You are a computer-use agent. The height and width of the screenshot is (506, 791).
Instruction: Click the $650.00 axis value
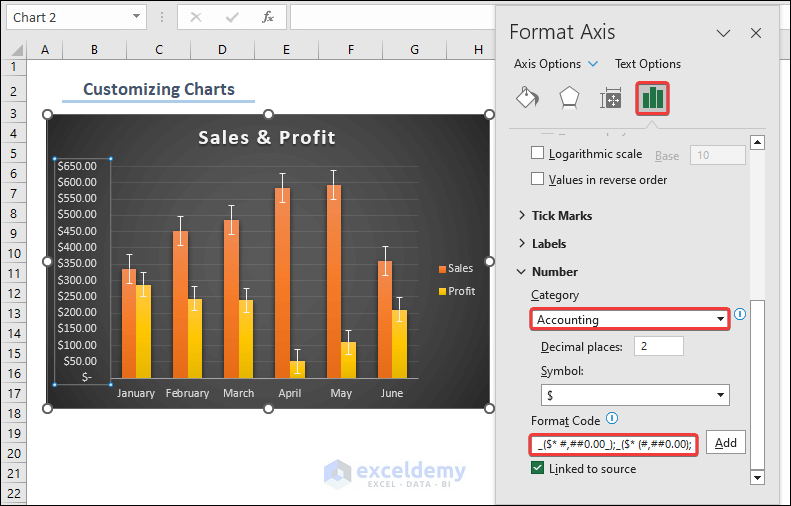coord(77,166)
